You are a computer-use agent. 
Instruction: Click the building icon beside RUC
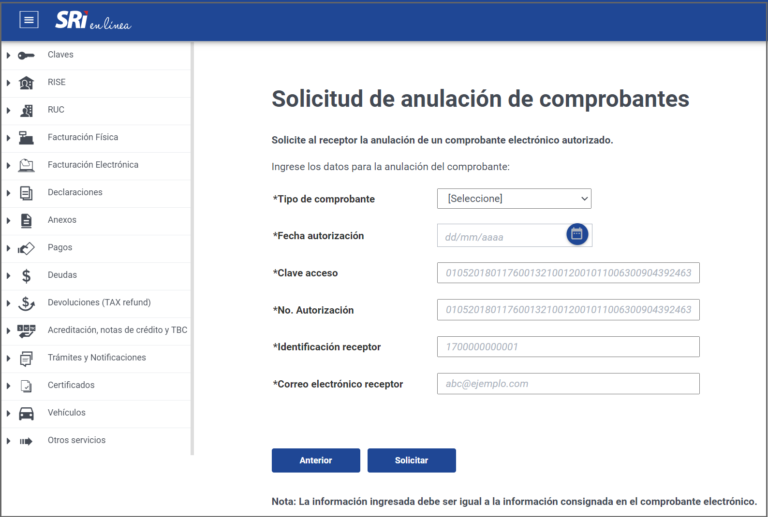click(x=26, y=111)
